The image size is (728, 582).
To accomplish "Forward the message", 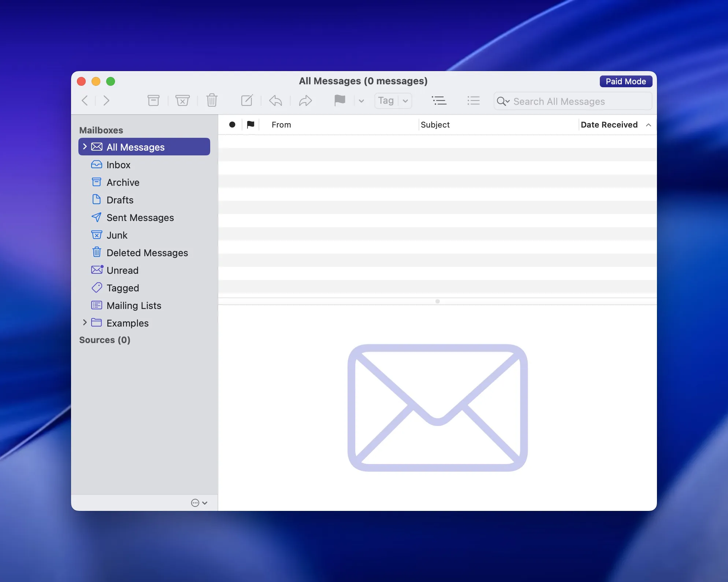I will coord(306,100).
